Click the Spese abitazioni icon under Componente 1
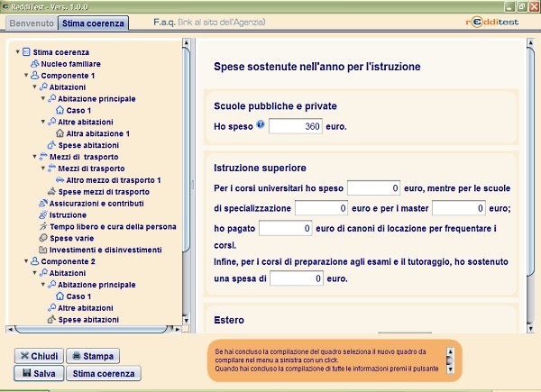The height and width of the screenshot is (392, 541). (x=51, y=145)
